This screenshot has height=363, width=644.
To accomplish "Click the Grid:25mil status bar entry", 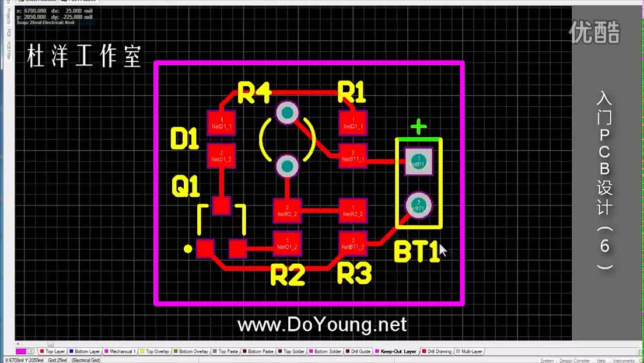I will 57,361.
